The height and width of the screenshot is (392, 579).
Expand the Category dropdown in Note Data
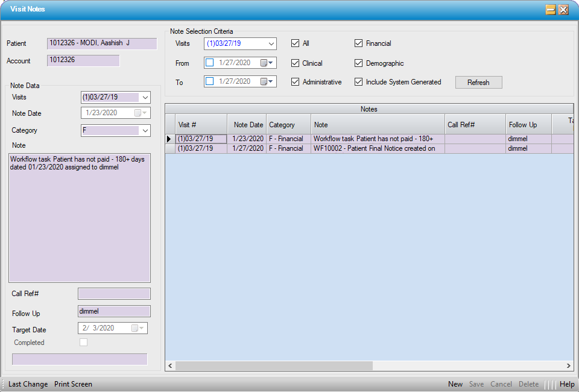145,130
